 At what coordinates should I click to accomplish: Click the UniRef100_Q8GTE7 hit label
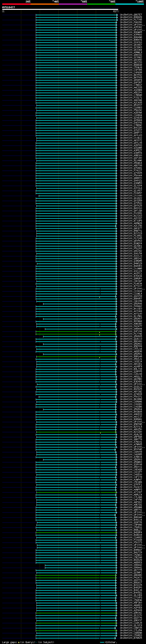(131, 15)
